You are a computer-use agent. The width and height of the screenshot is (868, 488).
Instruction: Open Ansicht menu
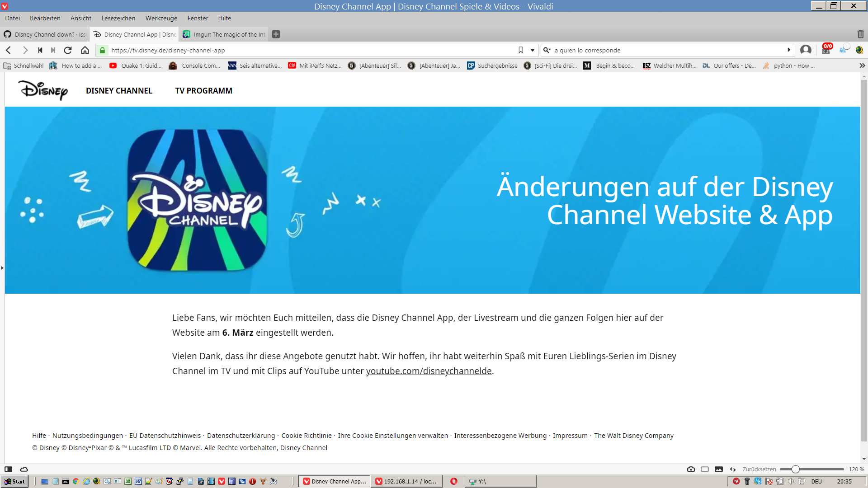click(81, 18)
